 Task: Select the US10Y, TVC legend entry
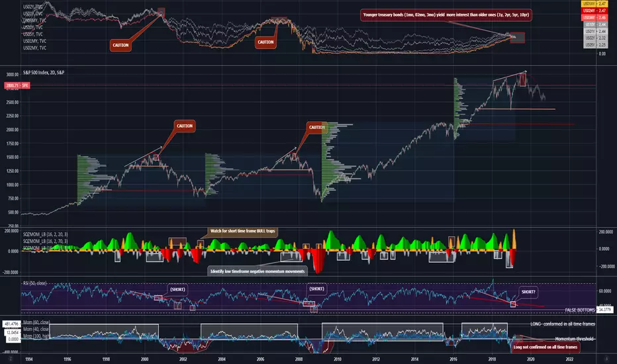(34, 27)
